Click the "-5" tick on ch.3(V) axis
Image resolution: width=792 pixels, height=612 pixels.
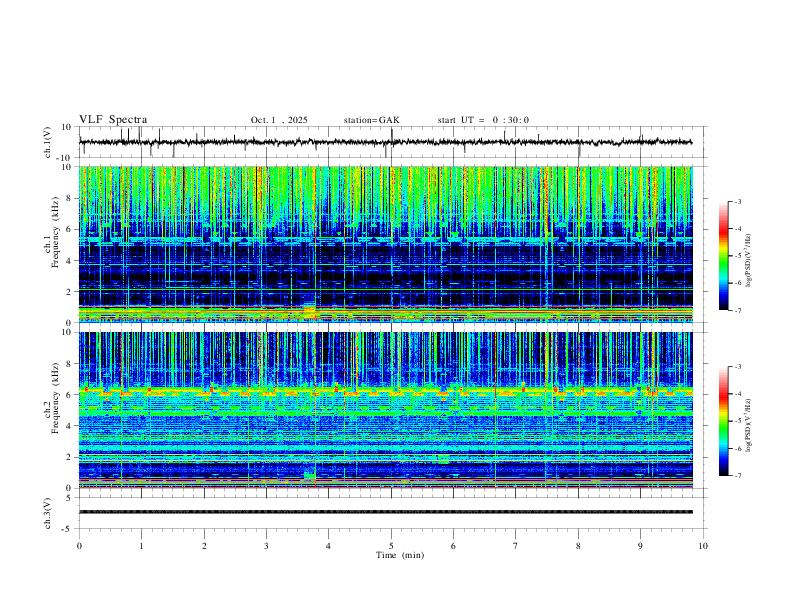(68, 529)
